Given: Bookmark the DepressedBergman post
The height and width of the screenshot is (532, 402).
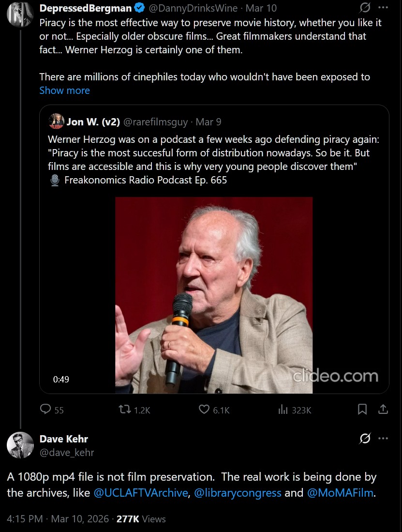Looking at the screenshot, I should (362, 410).
